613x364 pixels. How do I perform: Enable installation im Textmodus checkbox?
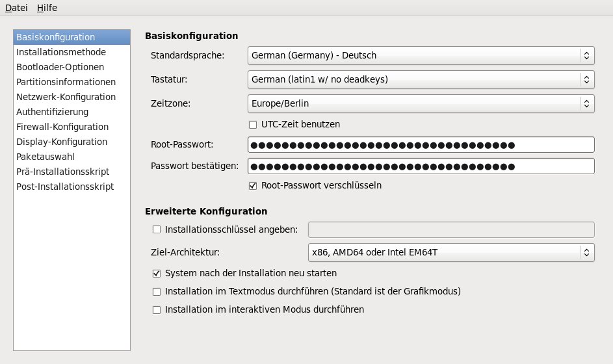(157, 292)
